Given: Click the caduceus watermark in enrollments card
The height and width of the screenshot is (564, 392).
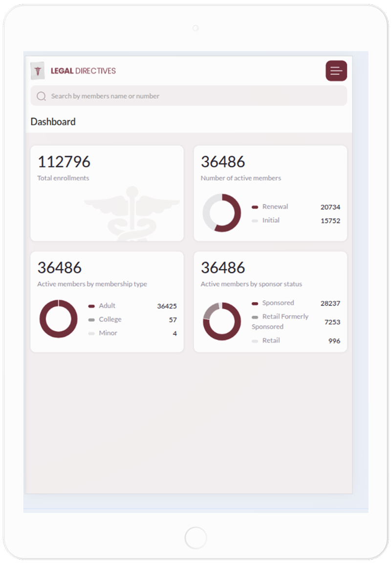Looking at the screenshot, I should click(131, 213).
